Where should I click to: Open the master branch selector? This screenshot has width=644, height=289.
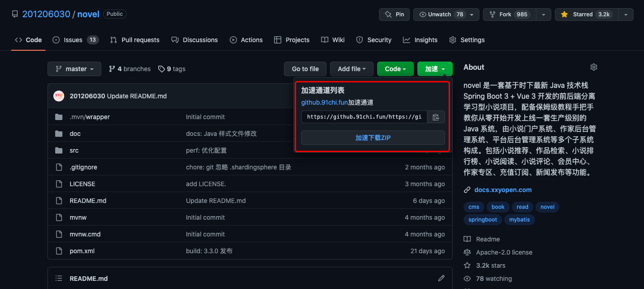pyautogui.click(x=74, y=69)
